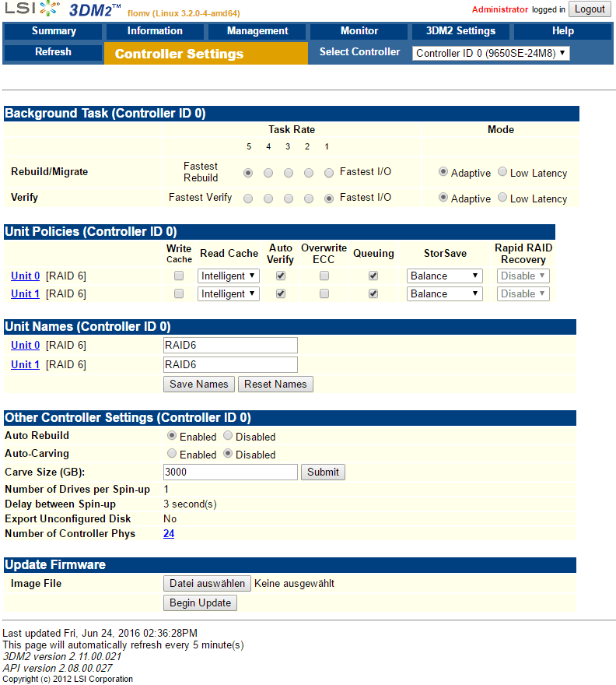616x685 pixels.
Task: Open the Information menu
Action: (x=155, y=31)
